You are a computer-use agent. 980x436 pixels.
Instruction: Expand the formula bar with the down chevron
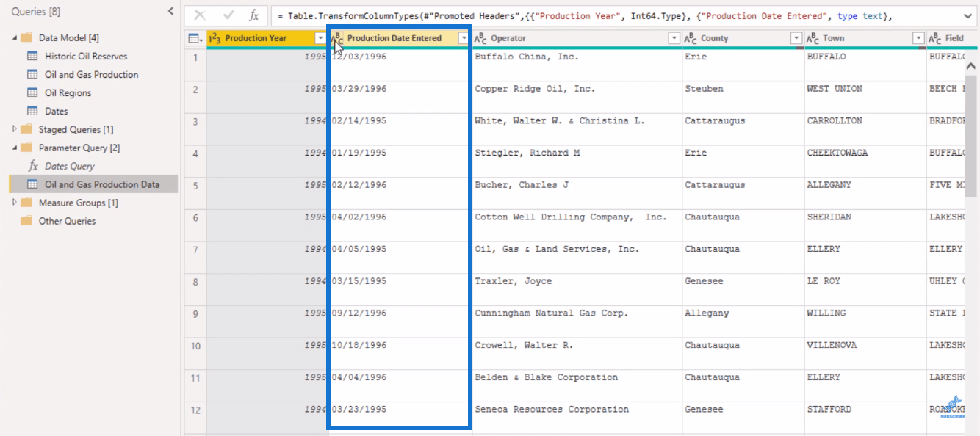(x=966, y=15)
